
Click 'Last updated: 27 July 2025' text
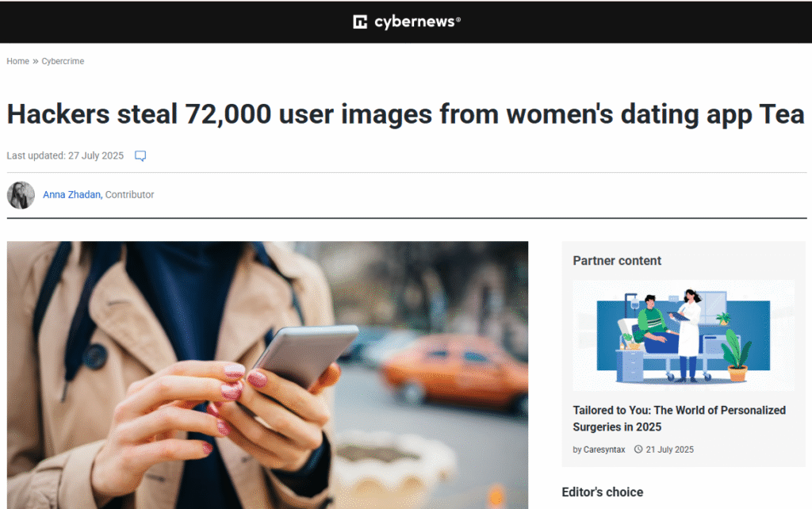pyautogui.click(x=65, y=156)
